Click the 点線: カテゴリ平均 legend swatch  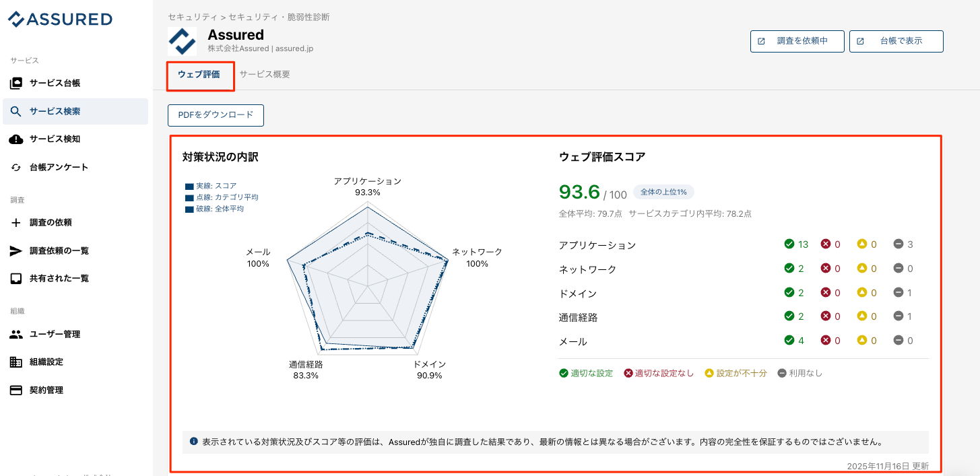click(x=189, y=197)
